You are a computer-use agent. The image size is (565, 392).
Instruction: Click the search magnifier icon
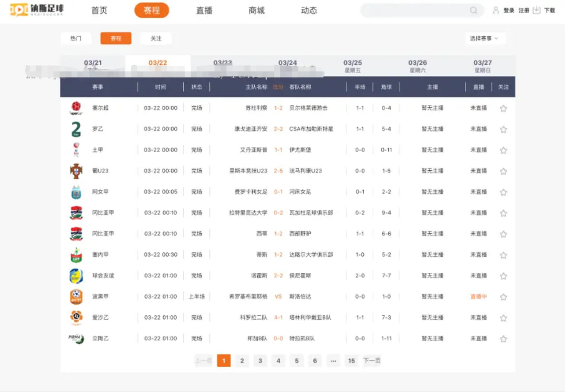[x=473, y=11]
